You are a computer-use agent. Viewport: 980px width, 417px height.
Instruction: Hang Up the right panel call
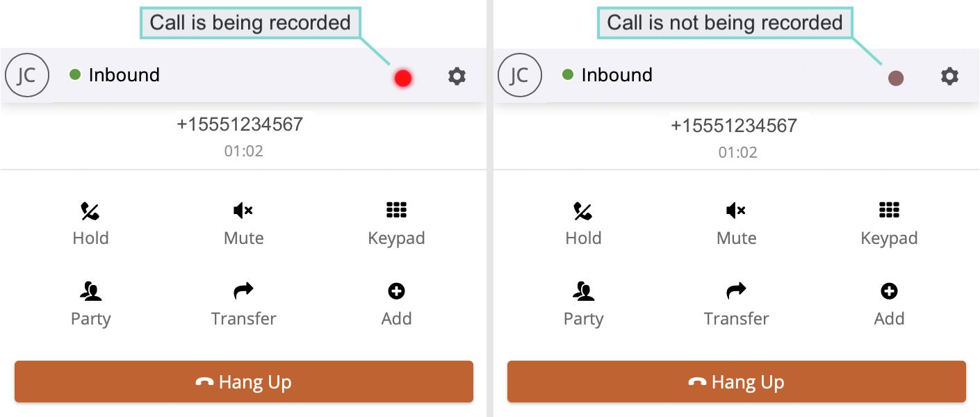click(x=737, y=382)
